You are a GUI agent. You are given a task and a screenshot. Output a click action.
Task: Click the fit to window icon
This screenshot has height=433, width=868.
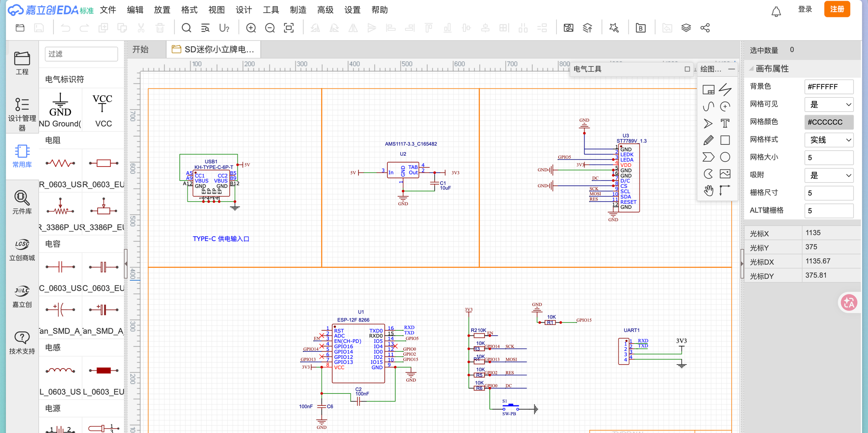coord(289,28)
